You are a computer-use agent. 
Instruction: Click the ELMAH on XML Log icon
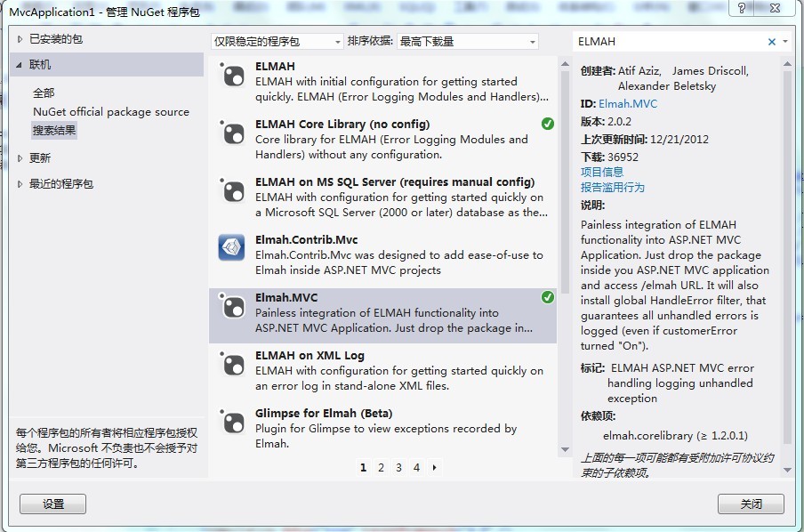click(232, 364)
